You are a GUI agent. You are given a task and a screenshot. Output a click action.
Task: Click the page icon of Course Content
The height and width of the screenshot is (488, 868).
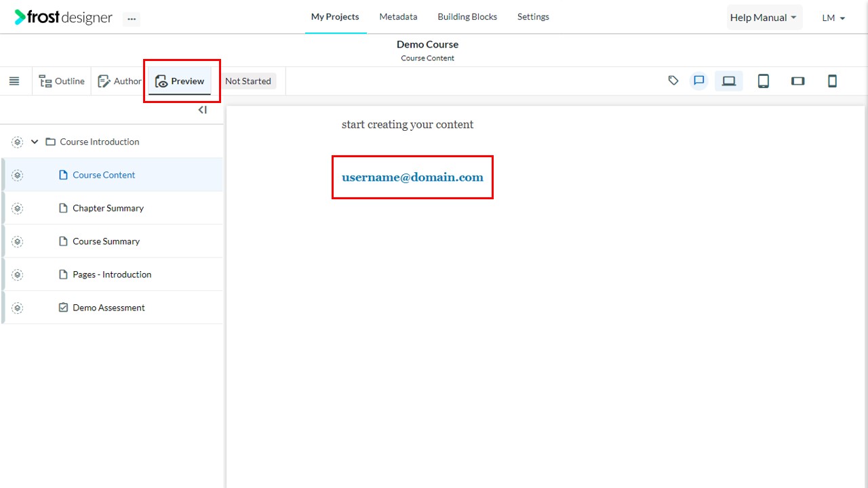63,175
